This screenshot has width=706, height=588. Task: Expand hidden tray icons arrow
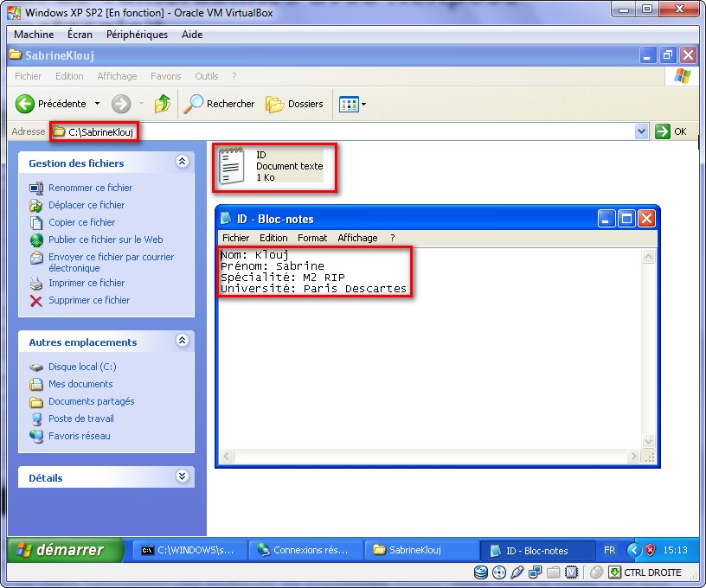tap(634, 550)
